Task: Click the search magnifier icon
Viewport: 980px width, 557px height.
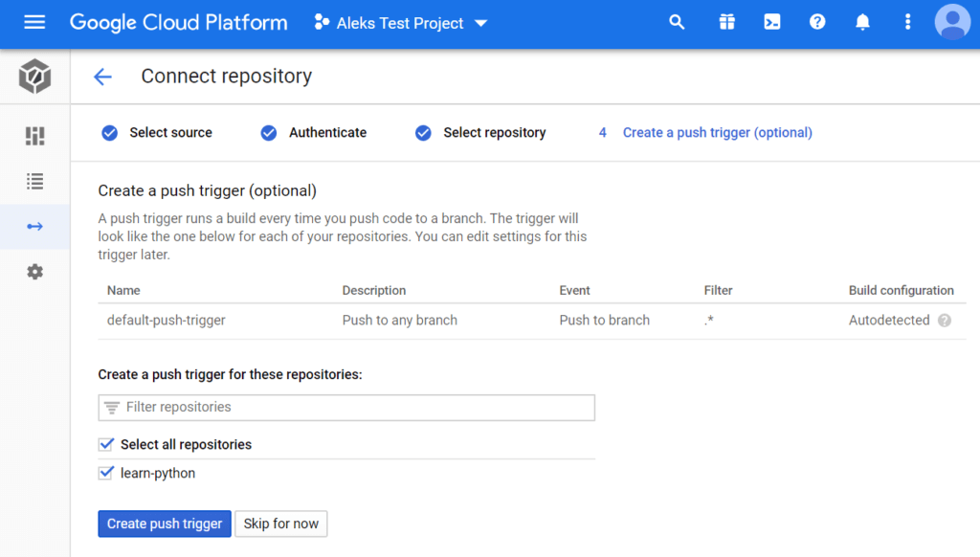Action: 677,22
